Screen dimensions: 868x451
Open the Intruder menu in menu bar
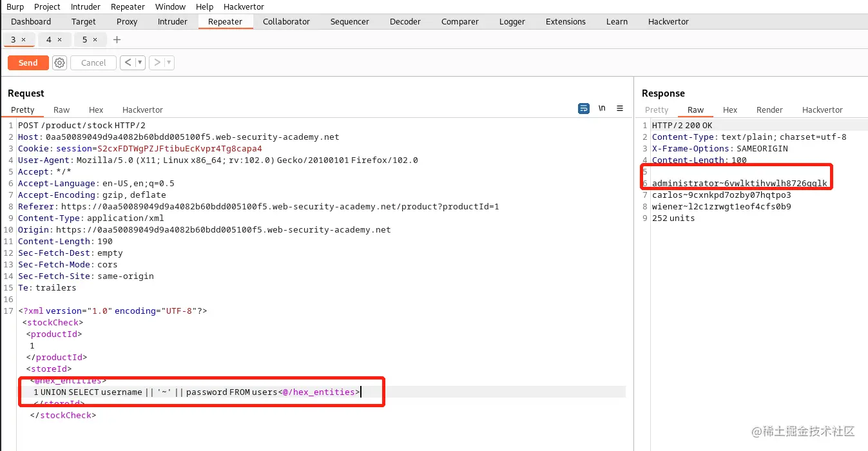point(86,6)
